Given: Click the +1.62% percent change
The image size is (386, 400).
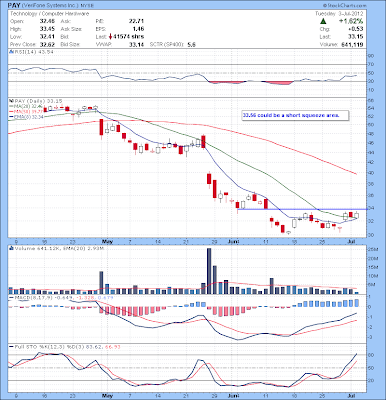Looking at the screenshot, I should tap(351, 21).
